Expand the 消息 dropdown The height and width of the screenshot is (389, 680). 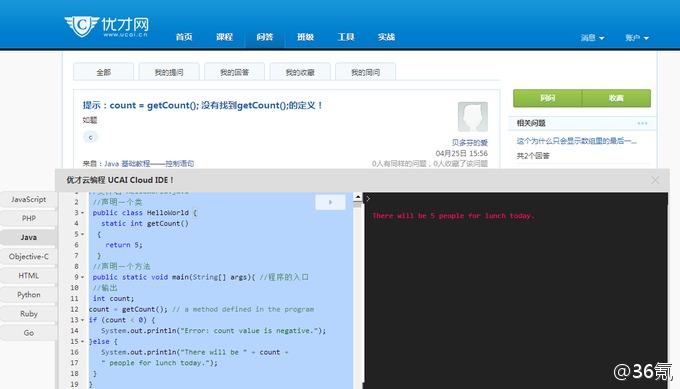tap(592, 38)
